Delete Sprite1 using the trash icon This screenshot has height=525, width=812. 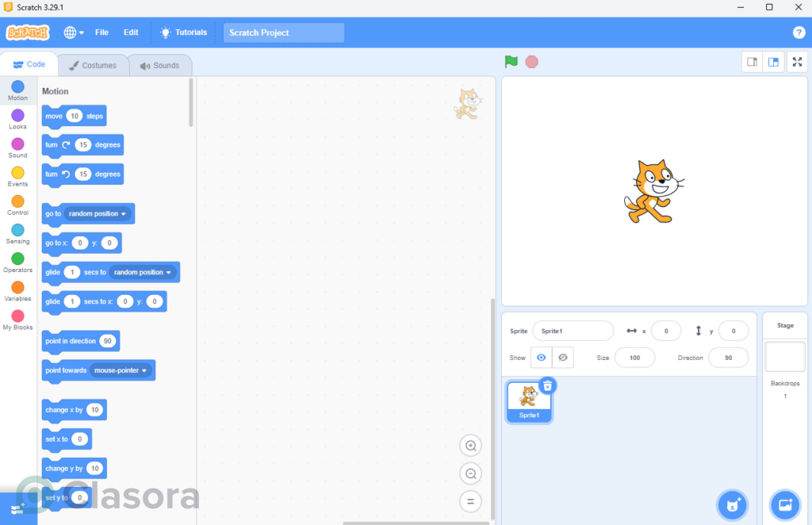point(547,385)
